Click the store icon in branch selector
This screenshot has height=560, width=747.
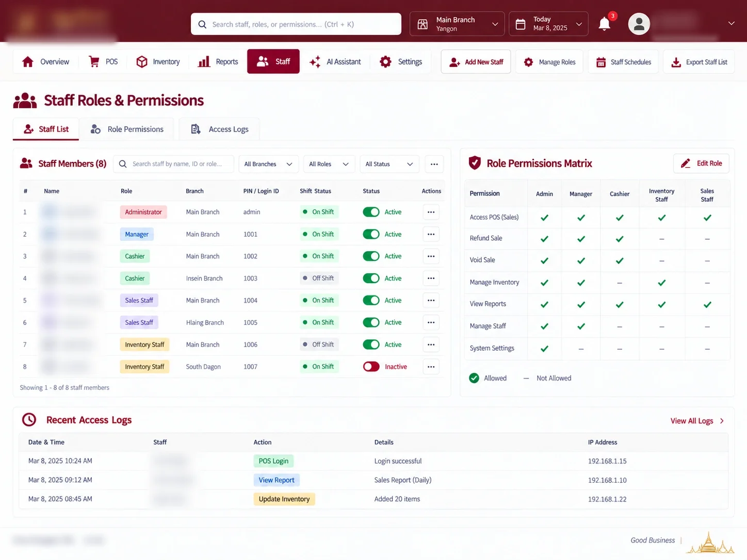point(423,24)
